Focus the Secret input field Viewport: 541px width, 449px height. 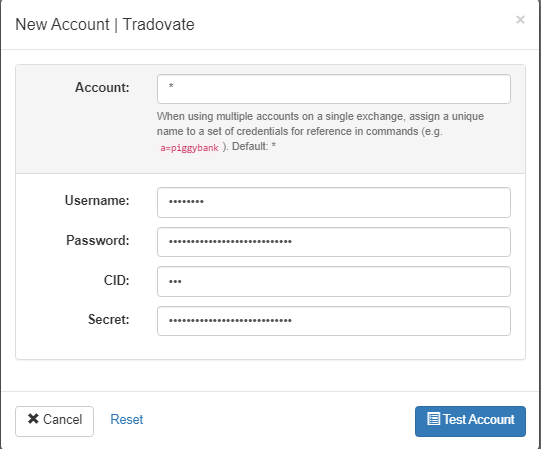tap(334, 321)
